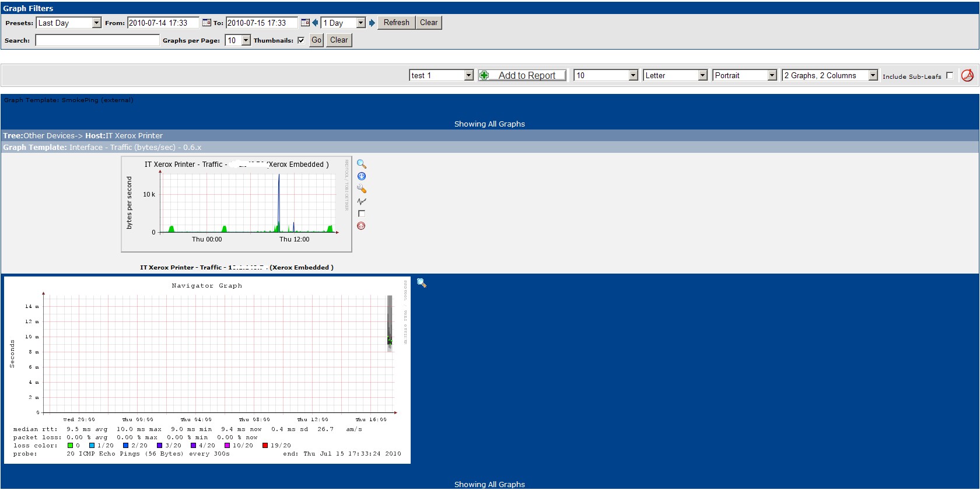The width and height of the screenshot is (980, 490).
Task: Zoom the Navigator Graph with magnifier
Action: click(422, 283)
